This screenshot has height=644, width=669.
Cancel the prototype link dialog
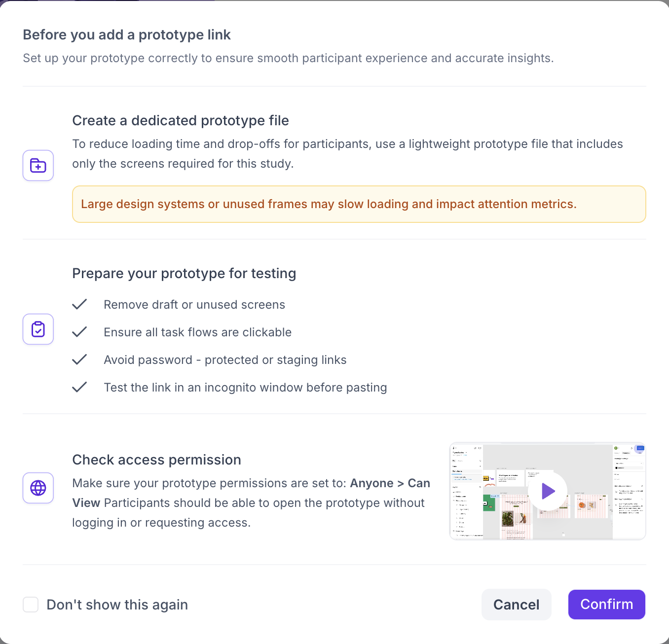(516, 605)
